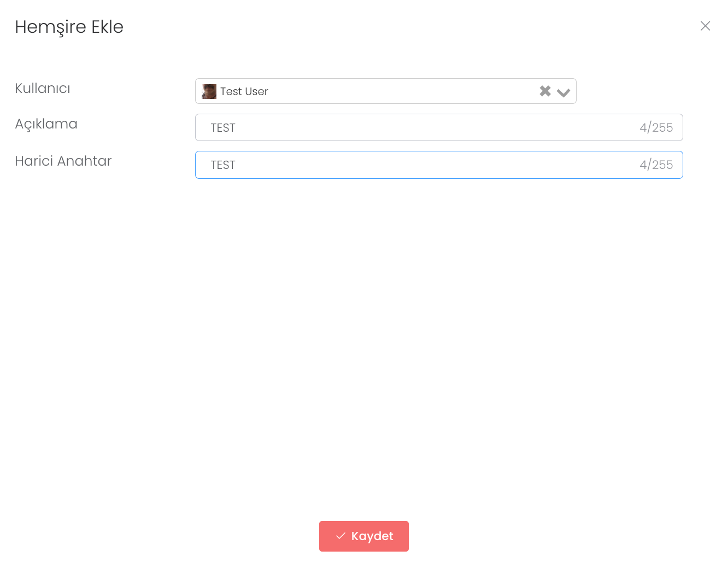Click the Hemşire Ekle dialog title

coord(69,27)
